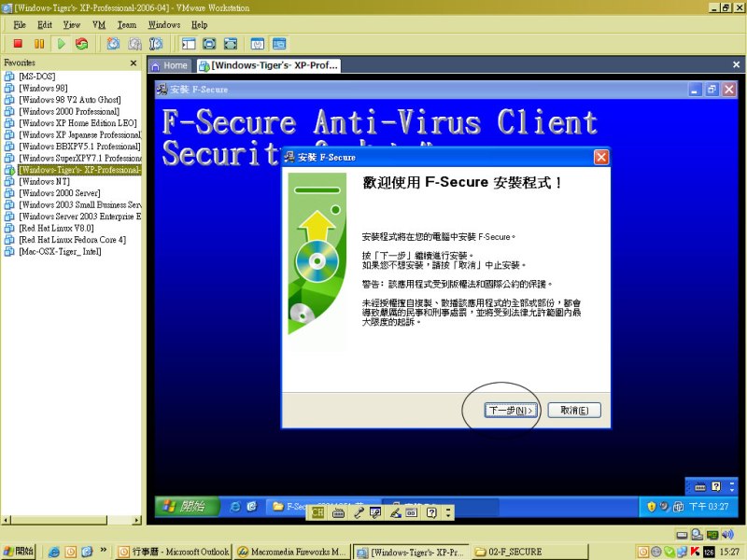This screenshot has width=747, height=560.
Task: Select [Windows 98 V2 Auto Ghost] favorite
Action: (x=69, y=100)
